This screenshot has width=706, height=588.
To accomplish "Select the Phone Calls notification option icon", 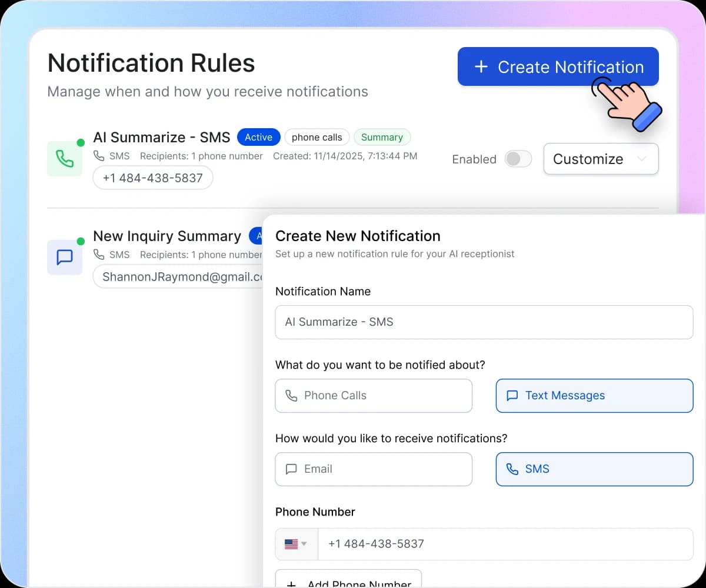I will (x=292, y=396).
